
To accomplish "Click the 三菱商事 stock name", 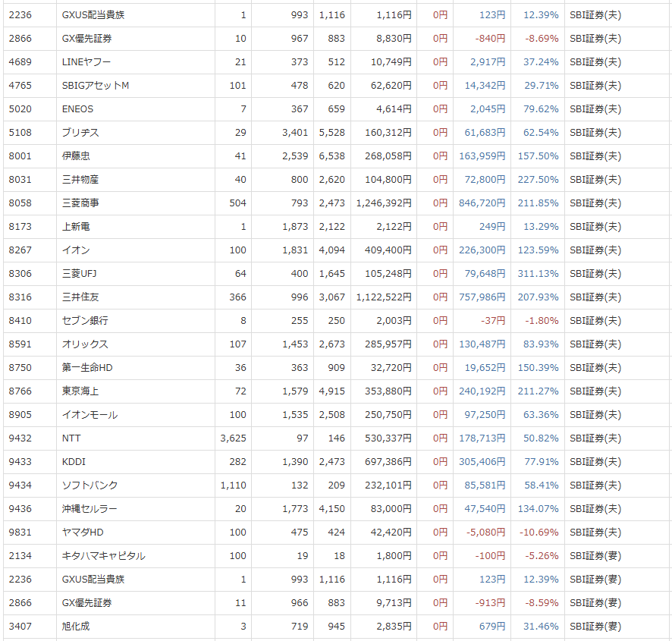I will tap(80, 203).
